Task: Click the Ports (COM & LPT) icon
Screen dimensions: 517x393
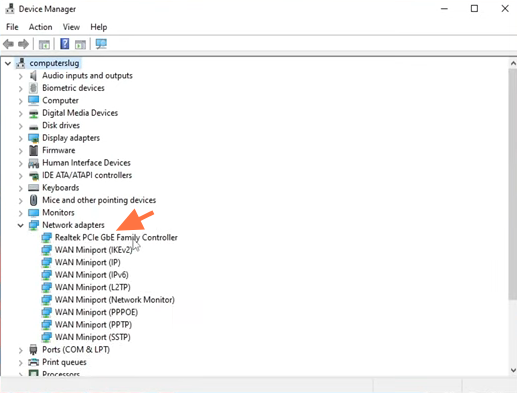Action: point(33,349)
